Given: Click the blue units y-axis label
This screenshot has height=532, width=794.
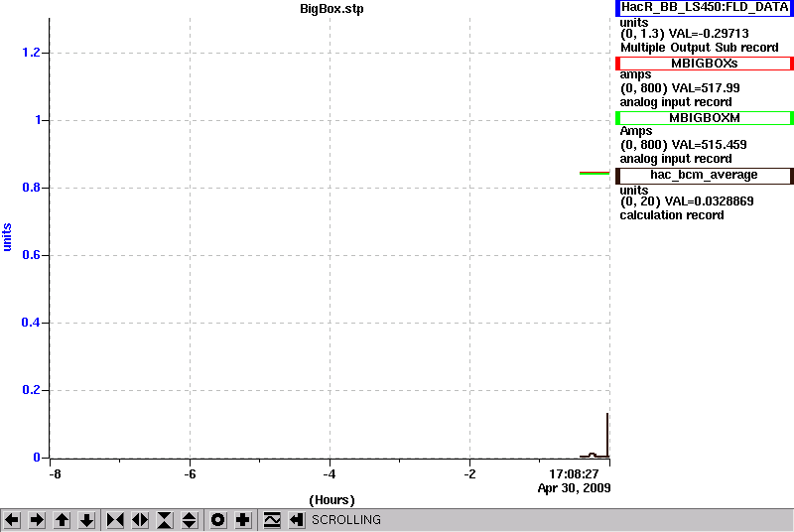Looking at the screenshot, I should click(x=7, y=237).
